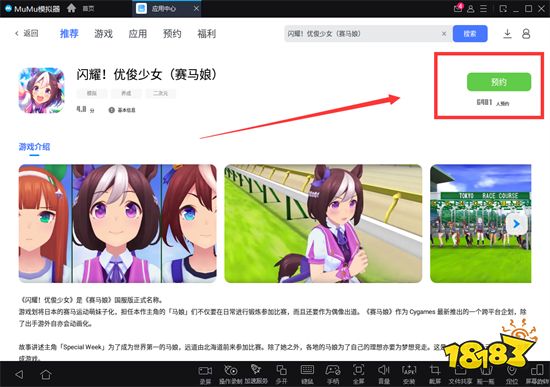This screenshot has height=387, width=550.
Task: Click the 养成 tag
Action: [x=126, y=93]
